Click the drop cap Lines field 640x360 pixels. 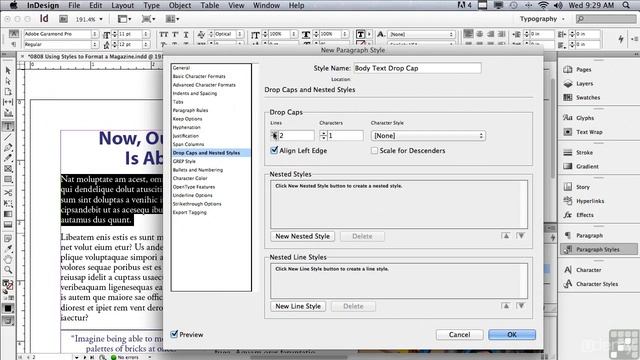point(296,136)
